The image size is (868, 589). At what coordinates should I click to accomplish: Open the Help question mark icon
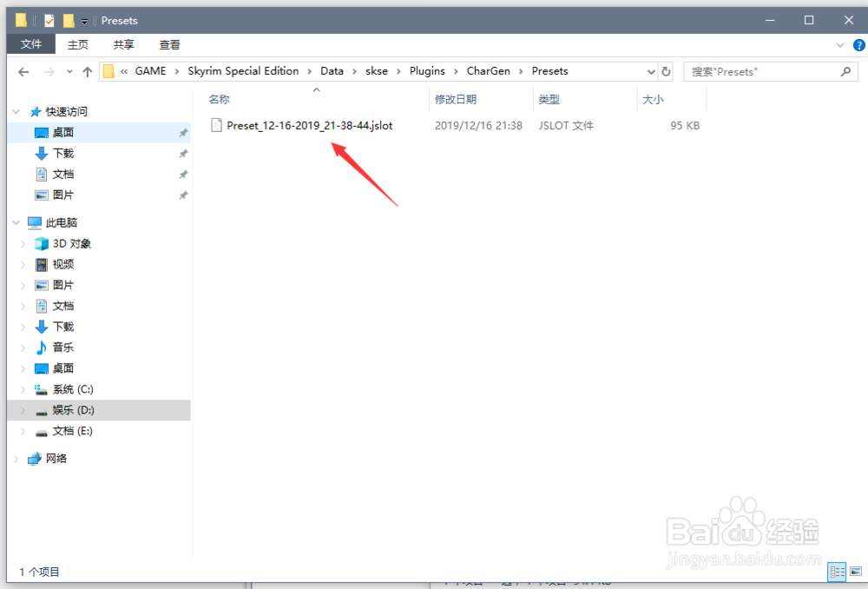point(858,45)
